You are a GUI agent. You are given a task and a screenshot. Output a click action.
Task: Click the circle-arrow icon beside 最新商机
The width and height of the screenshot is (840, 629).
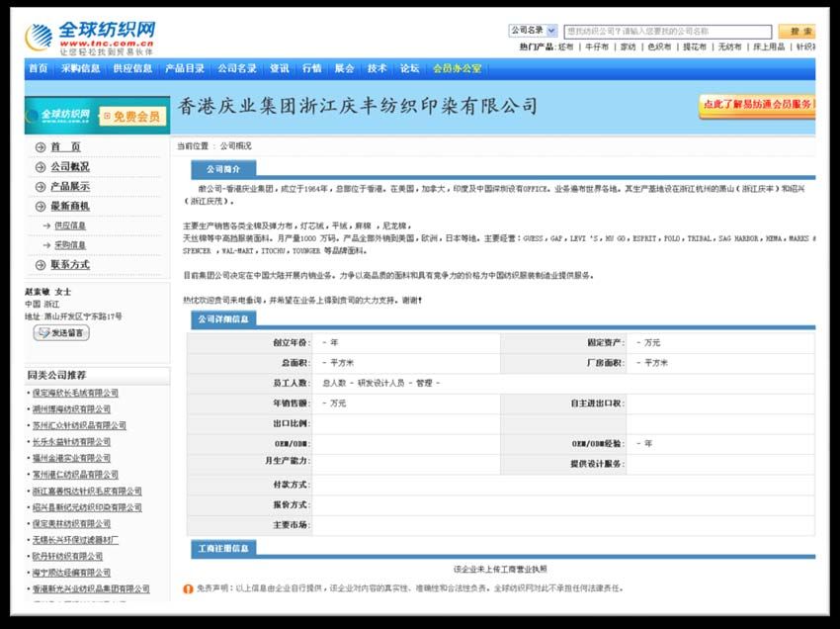point(41,207)
